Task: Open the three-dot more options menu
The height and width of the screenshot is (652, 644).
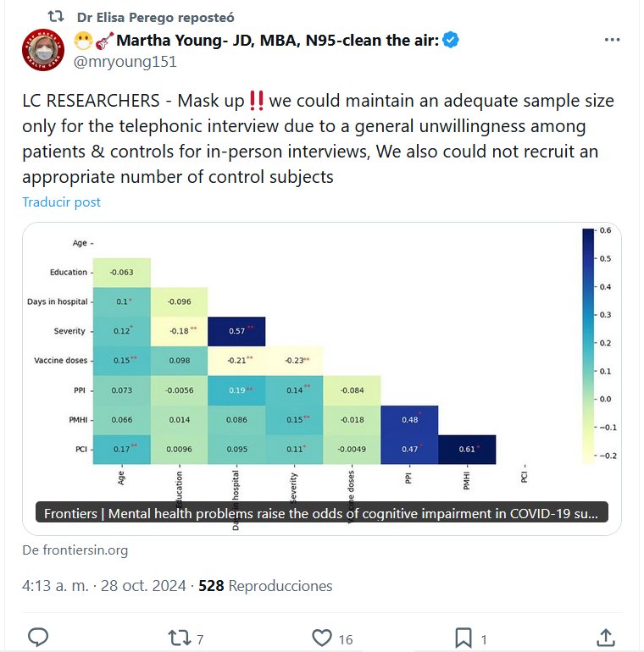Action: click(x=613, y=41)
